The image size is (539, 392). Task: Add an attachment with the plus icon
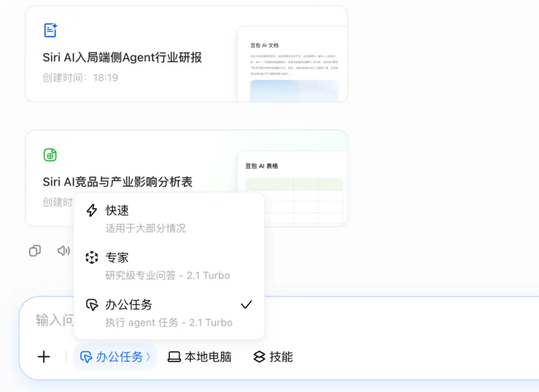(44, 356)
